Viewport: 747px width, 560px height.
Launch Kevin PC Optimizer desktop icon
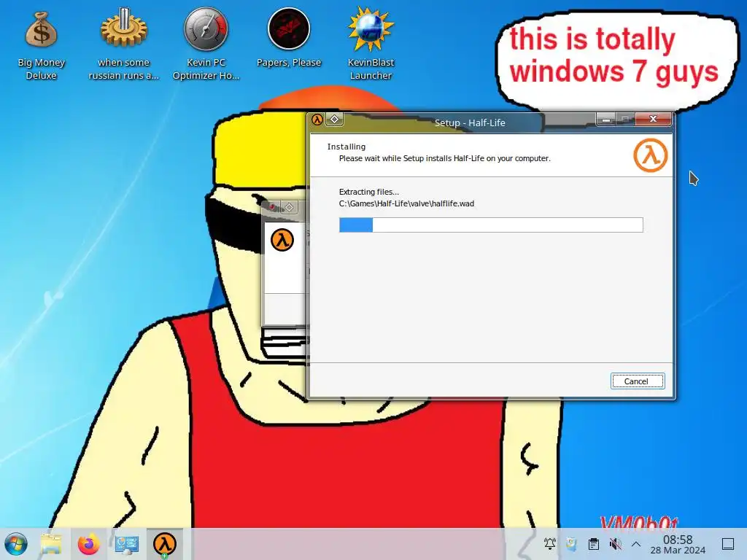(206, 45)
